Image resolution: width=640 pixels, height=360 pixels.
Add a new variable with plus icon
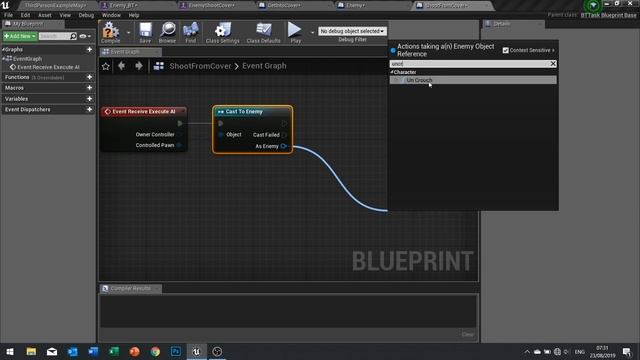pos(89,99)
